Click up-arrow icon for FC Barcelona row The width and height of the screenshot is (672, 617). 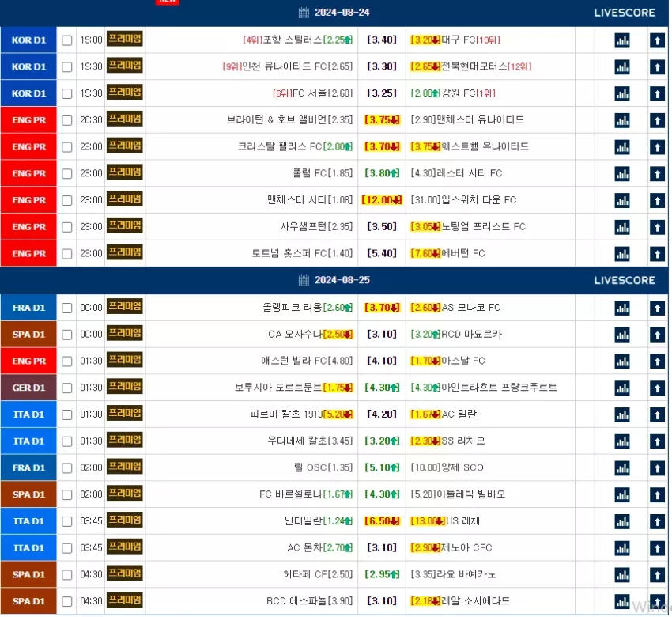click(x=657, y=495)
